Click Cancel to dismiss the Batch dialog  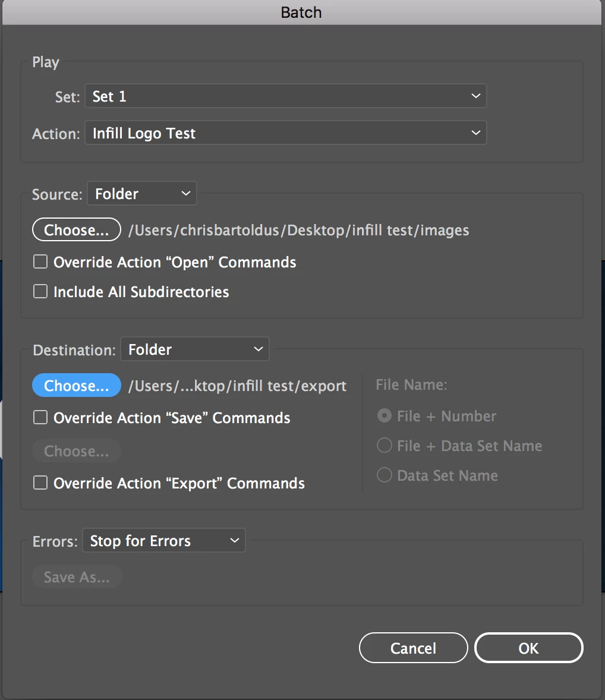[414, 648]
